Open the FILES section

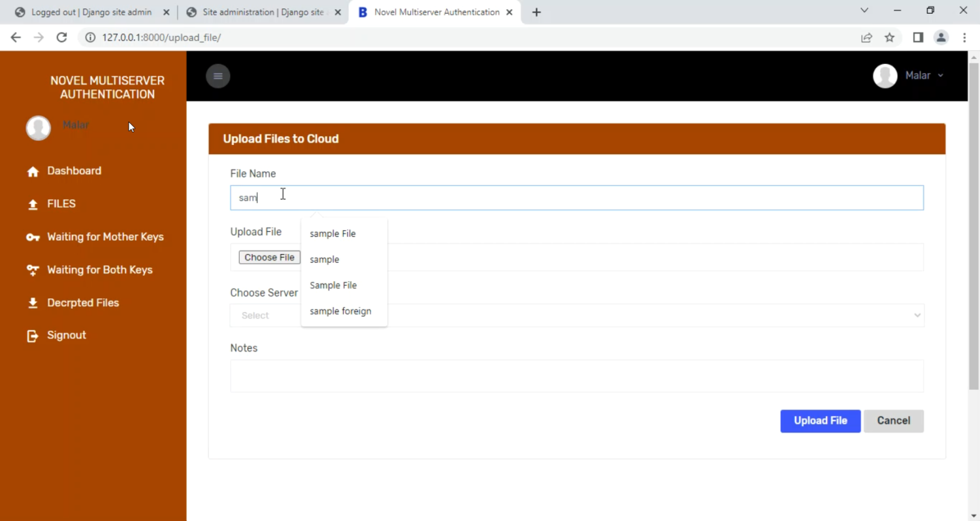(61, 204)
